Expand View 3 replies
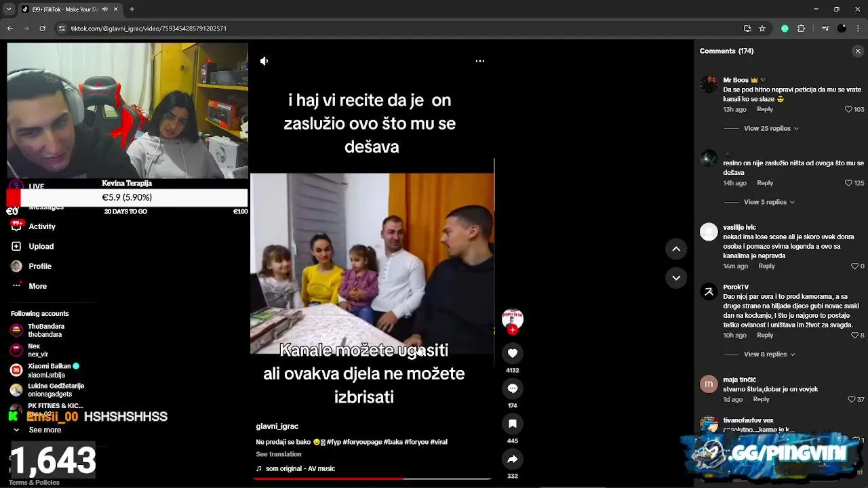868x488 pixels. coord(769,202)
